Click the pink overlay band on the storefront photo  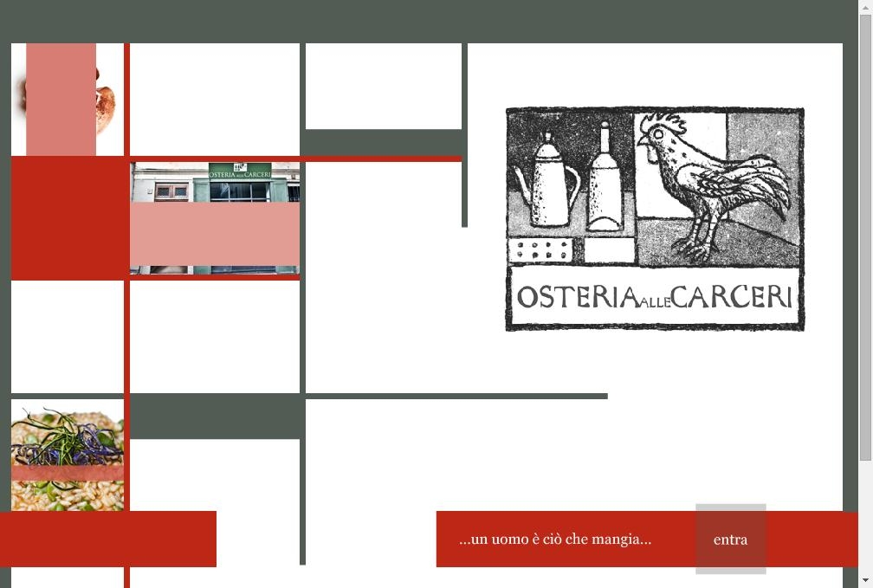tap(215, 234)
